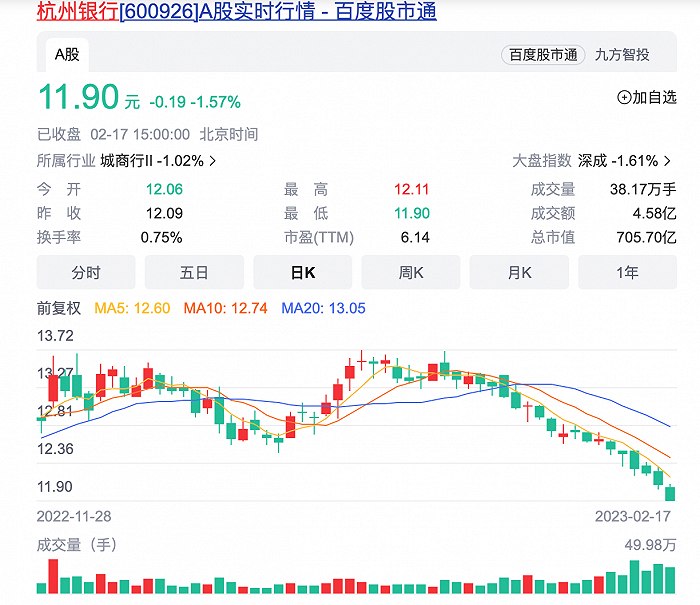Switch to 百度股市通 source
This screenshot has height=605, width=700.
[x=543, y=55]
